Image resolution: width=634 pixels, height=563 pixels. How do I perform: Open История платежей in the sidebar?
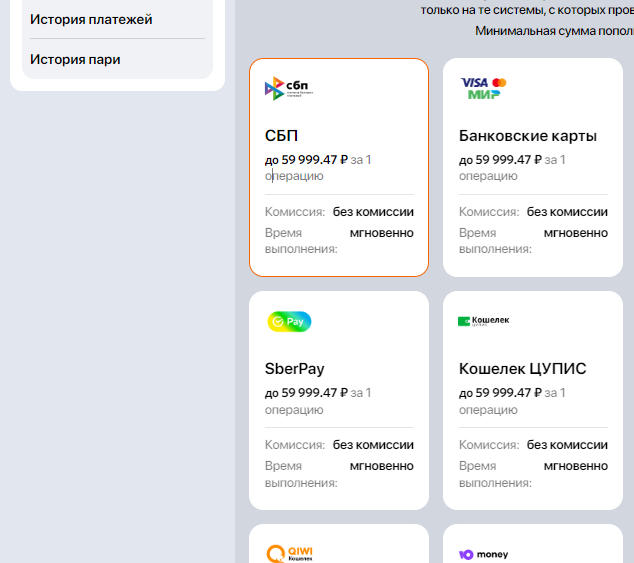(x=91, y=19)
